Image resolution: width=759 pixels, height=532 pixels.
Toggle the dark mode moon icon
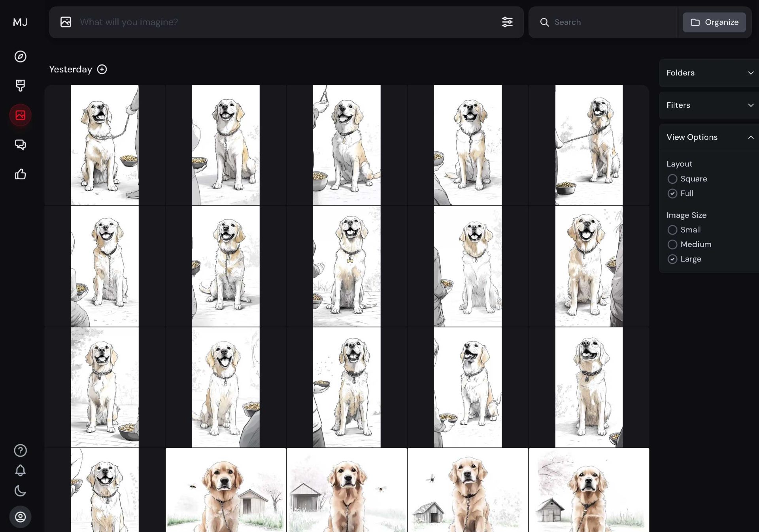click(20, 491)
